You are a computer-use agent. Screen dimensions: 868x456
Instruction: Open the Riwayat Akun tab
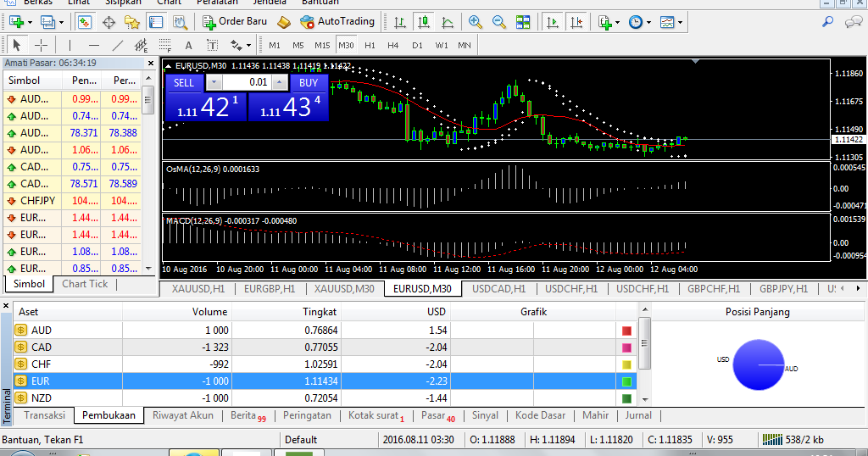[183, 415]
